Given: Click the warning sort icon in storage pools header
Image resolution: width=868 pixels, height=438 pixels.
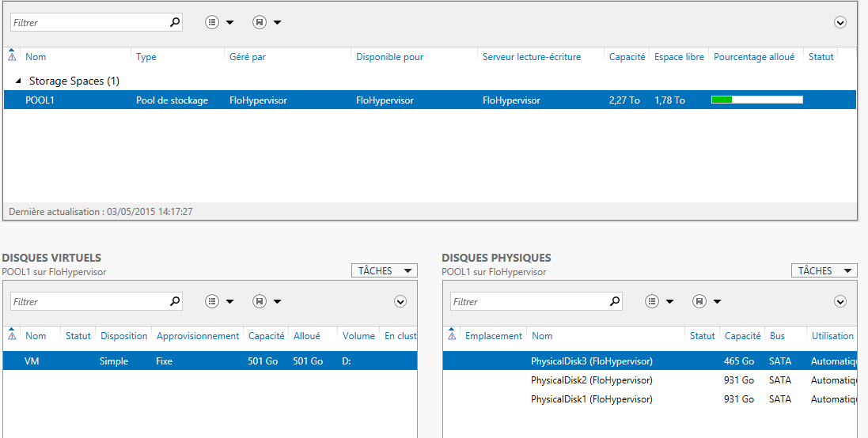Looking at the screenshot, I should click(x=12, y=56).
